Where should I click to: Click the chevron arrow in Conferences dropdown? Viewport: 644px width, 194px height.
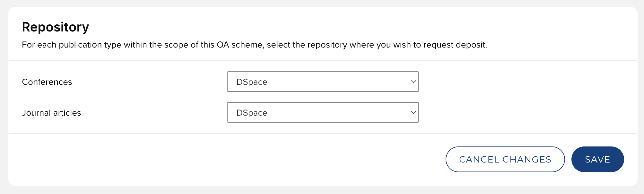(x=413, y=82)
